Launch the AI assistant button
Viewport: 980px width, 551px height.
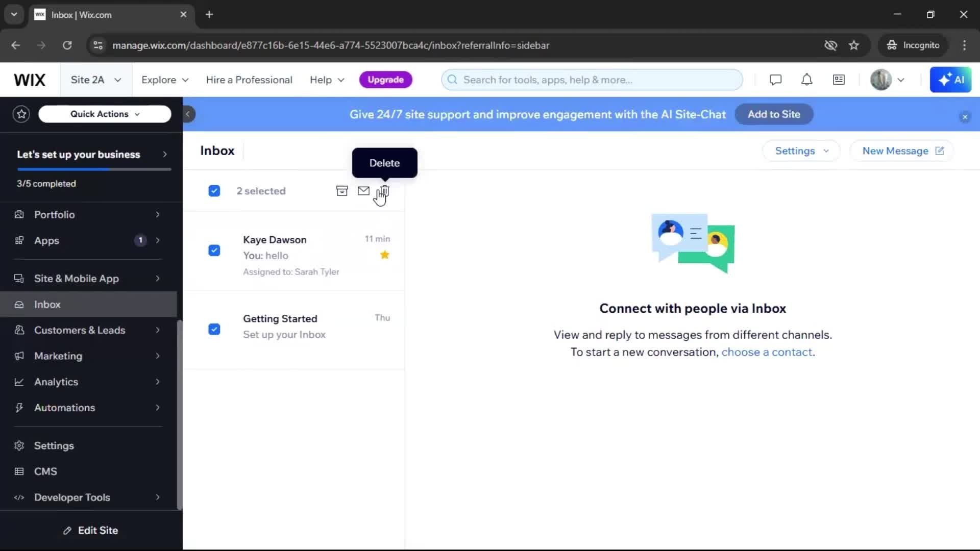950,80
